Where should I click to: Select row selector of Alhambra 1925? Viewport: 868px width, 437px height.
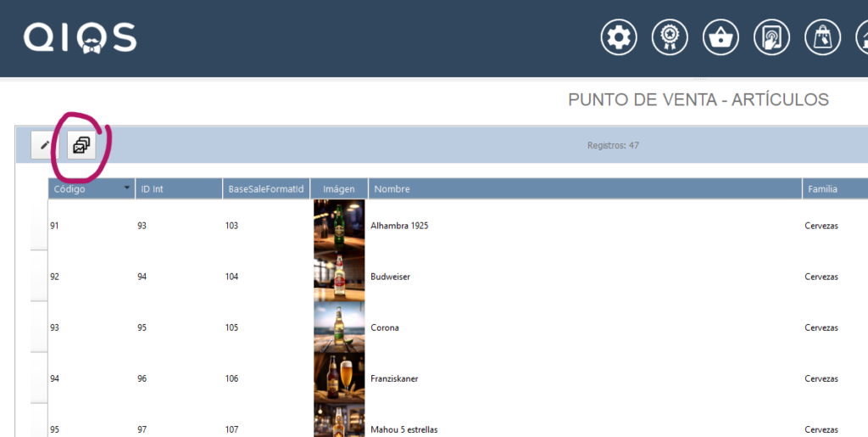39,226
